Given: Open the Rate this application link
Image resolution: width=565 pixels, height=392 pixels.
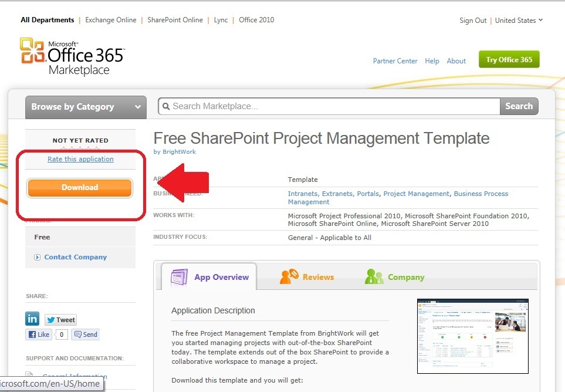Looking at the screenshot, I should click(x=80, y=159).
